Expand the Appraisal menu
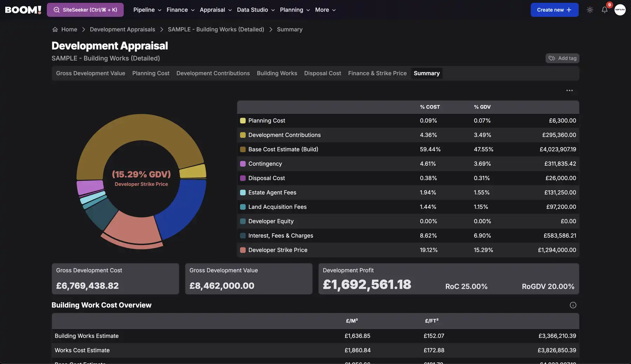 tap(216, 10)
